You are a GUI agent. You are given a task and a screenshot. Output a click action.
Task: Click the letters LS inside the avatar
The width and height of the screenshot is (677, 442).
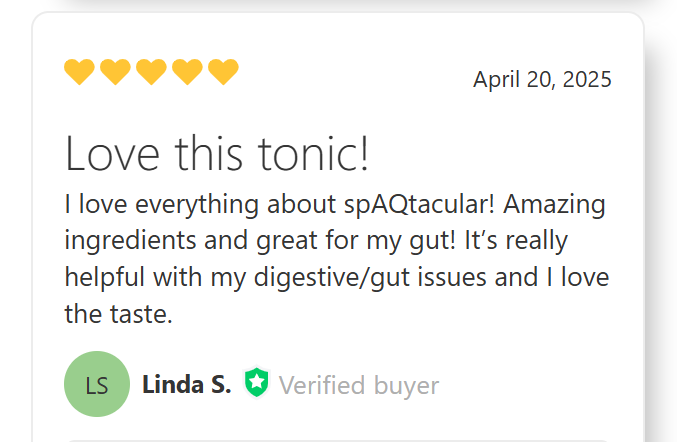(x=97, y=385)
